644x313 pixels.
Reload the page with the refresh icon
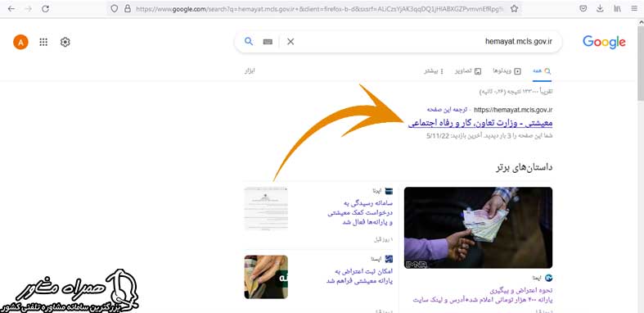click(x=46, y=9)
